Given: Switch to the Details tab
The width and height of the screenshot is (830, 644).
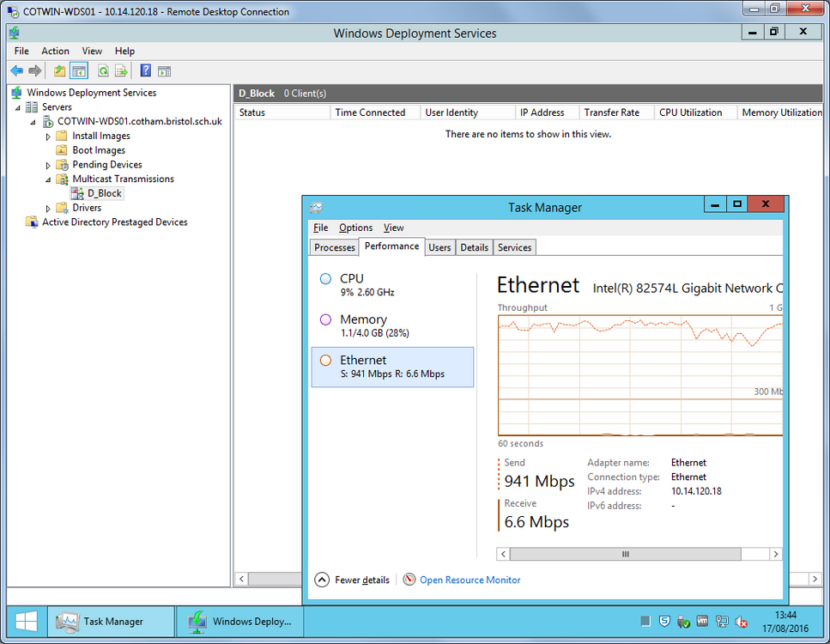Looking at the screenshot, I should pos(475,247).
